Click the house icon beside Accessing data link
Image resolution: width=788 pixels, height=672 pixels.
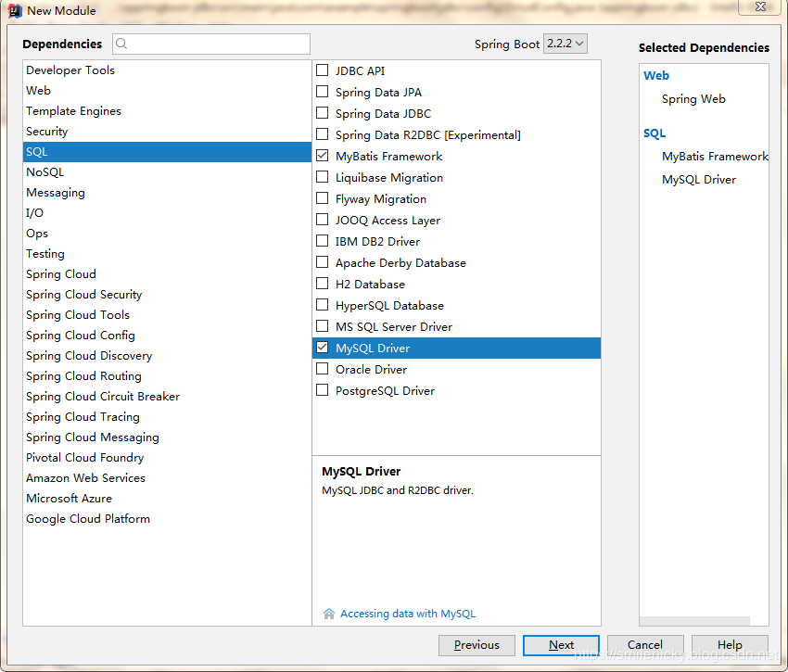pos(329,614)
